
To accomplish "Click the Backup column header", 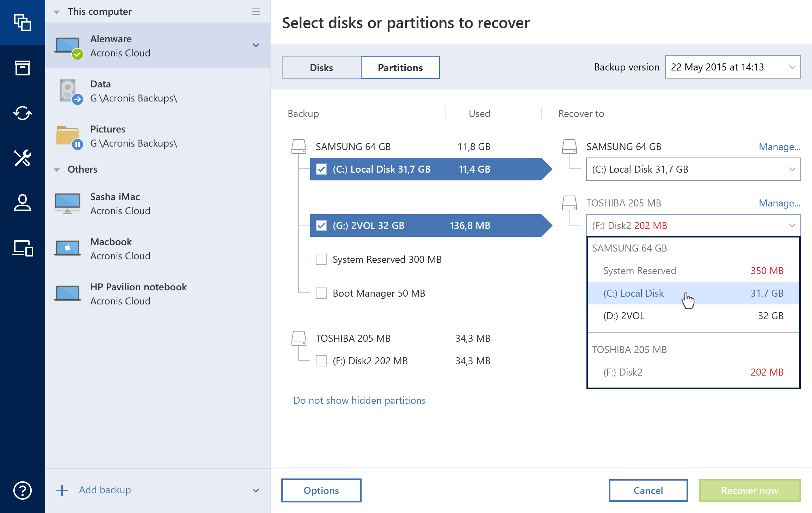I will [303, 113].
